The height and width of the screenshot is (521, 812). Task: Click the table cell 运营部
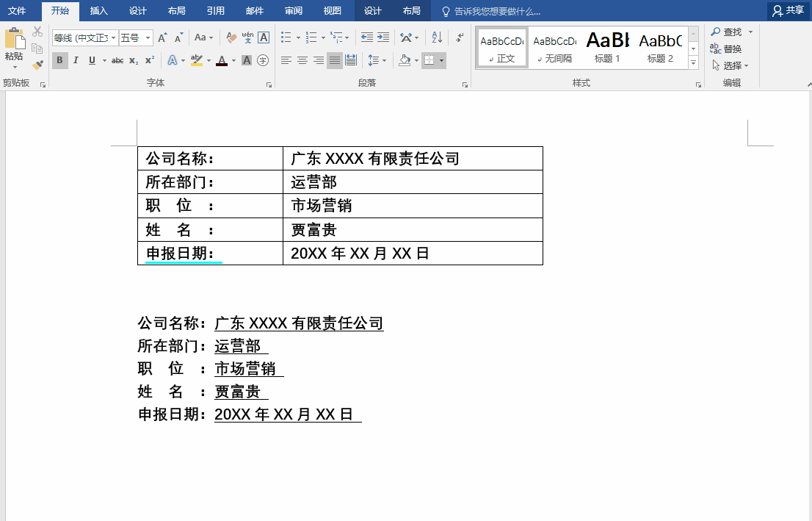tap(413, 182)
